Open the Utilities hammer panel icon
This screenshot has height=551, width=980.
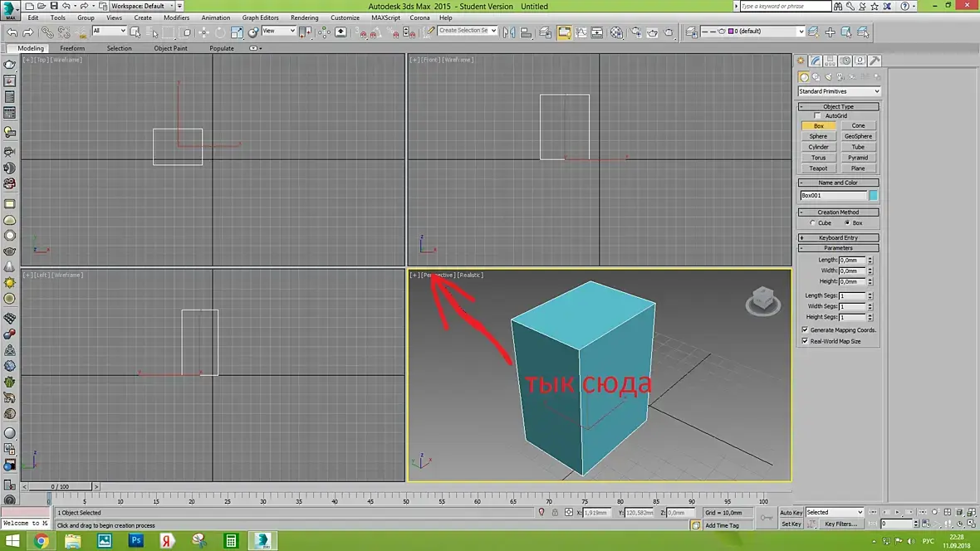click(875, 61)
